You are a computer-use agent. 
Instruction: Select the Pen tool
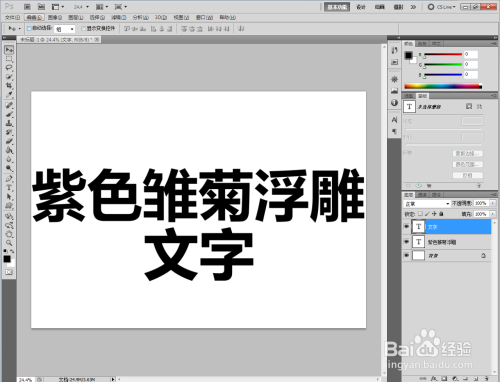tap(9, 179)
